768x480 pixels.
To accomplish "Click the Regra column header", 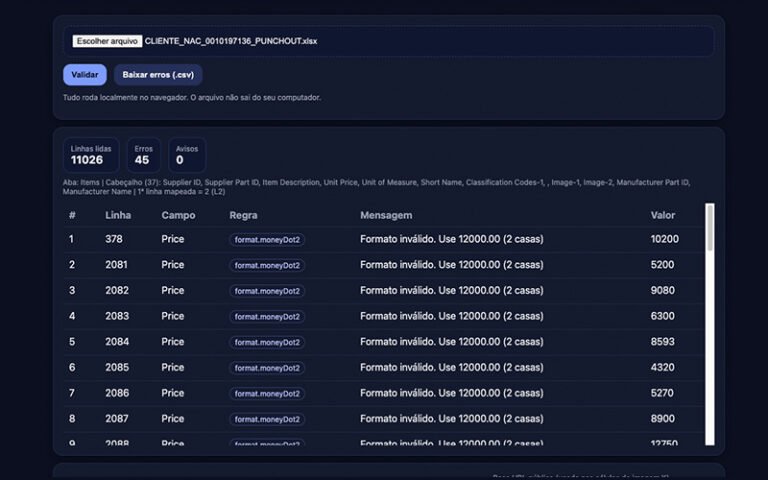I will tap(243, 215).
